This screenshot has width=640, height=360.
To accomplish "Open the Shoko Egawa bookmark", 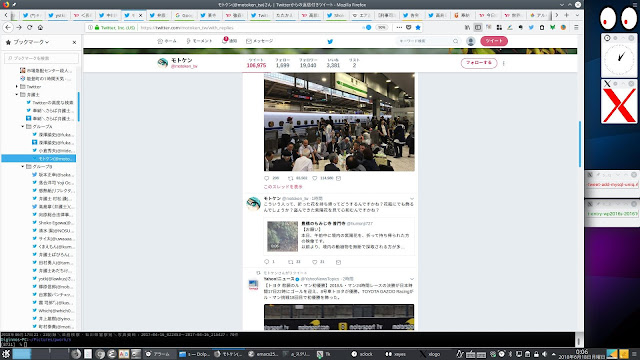I will click(53, 223).
